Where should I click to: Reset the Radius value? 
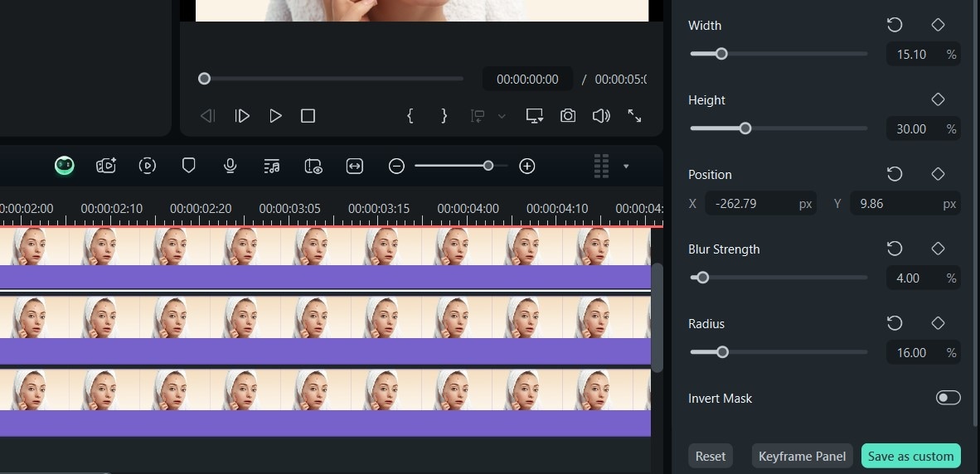click(x=895, y=323)
